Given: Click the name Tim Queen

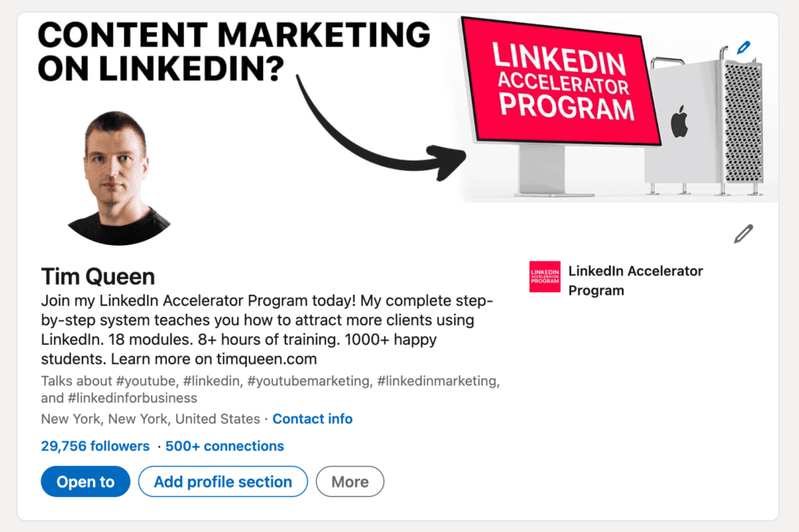Looking at the screenshot, I should [x=98, y=276].
